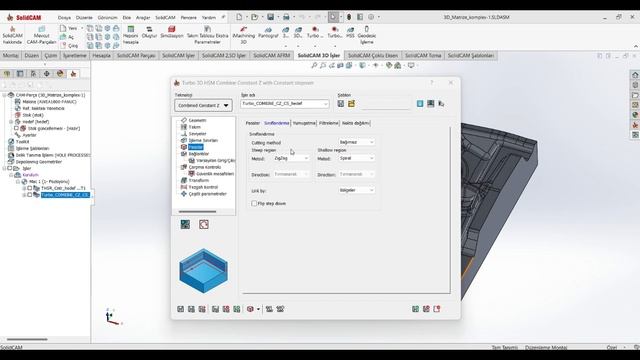Click the Aç button in ribbon

coord(68,37)
